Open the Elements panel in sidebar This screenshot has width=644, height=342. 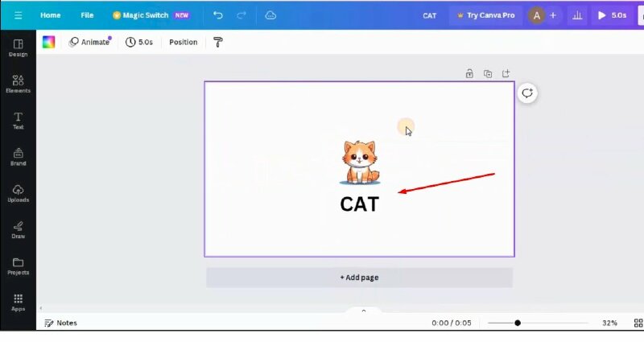pyautogui.click(x=18, y=84)
